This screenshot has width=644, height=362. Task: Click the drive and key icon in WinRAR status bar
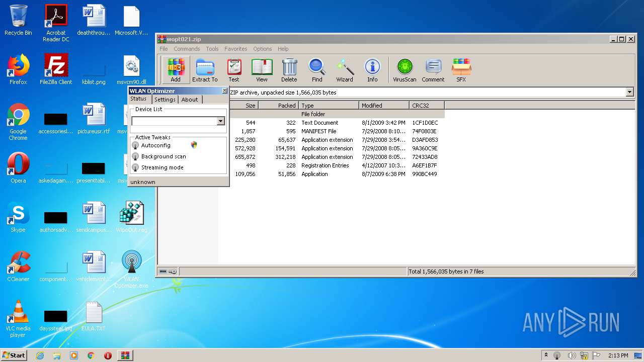(168, 271)
